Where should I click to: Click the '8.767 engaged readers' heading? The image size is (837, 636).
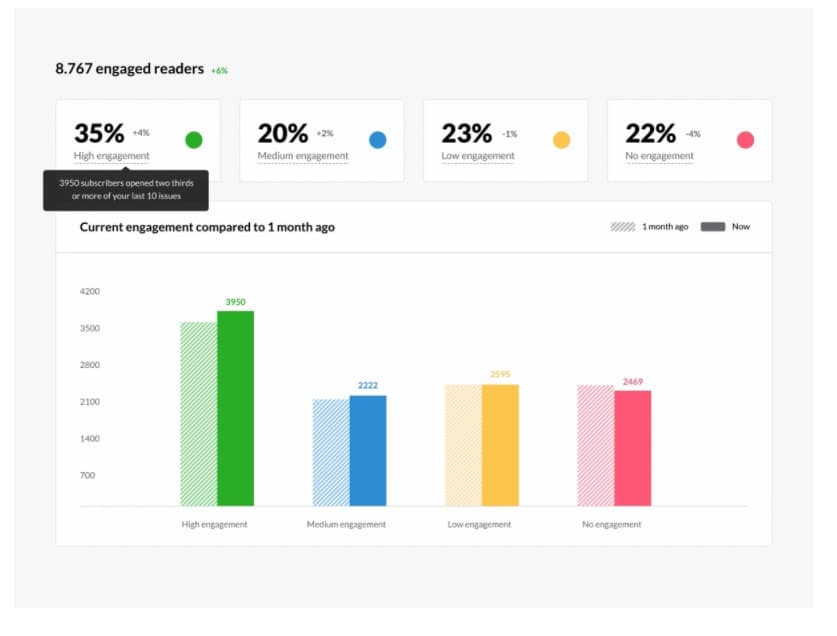tap(129, 69)
